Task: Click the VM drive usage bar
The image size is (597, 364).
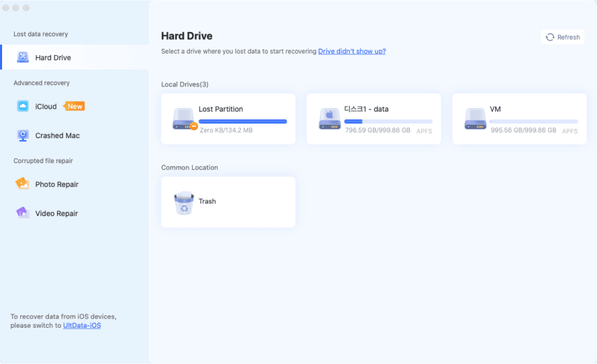Action: (533, 122)
